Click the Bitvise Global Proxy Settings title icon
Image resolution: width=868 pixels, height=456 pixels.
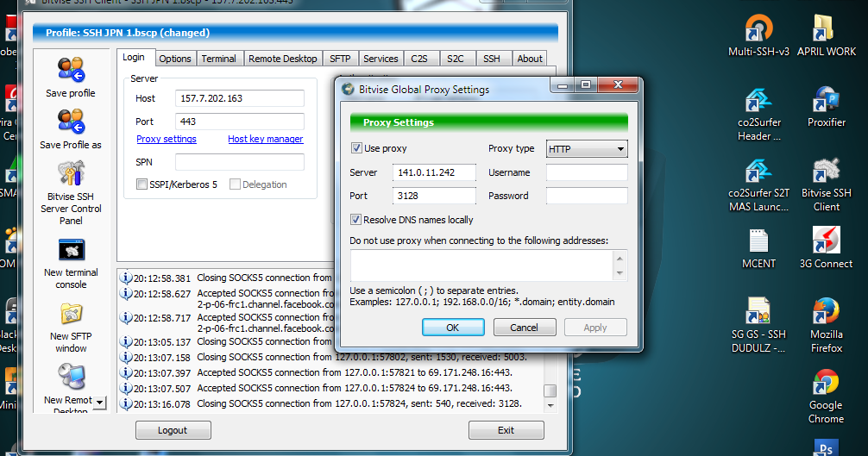point(349,89)
